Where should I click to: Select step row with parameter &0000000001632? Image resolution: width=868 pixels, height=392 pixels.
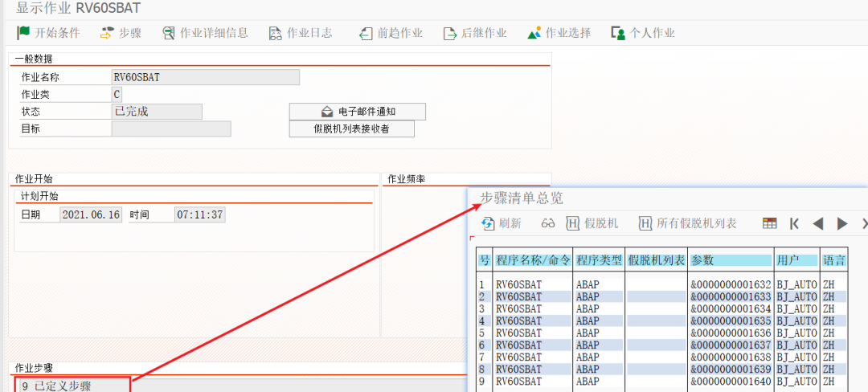pyautogui.click(x=662, y=284)
